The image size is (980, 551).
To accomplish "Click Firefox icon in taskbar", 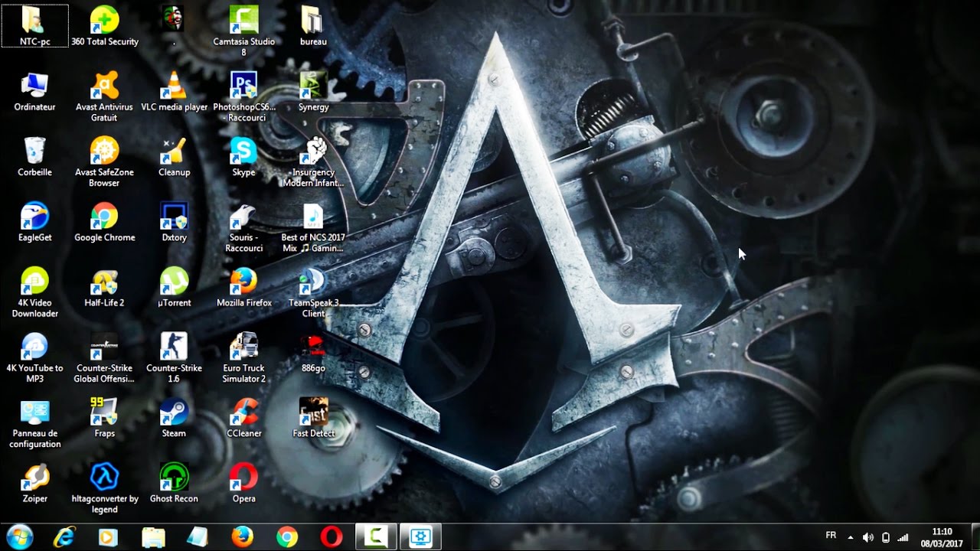I will point(243,537).
